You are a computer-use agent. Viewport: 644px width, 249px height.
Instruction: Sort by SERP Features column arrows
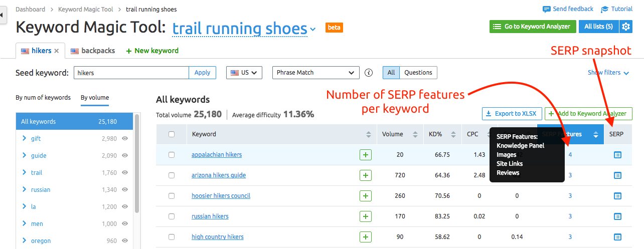point(596,134)
